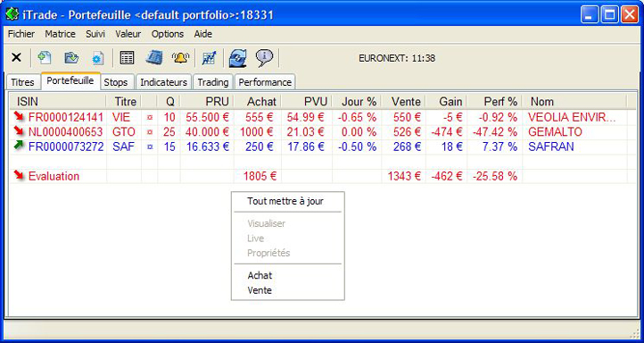Image resolution: width=644 pixels, height=343 pixels.
Task: Switch to the Stops tab
Action: [116, 82]
